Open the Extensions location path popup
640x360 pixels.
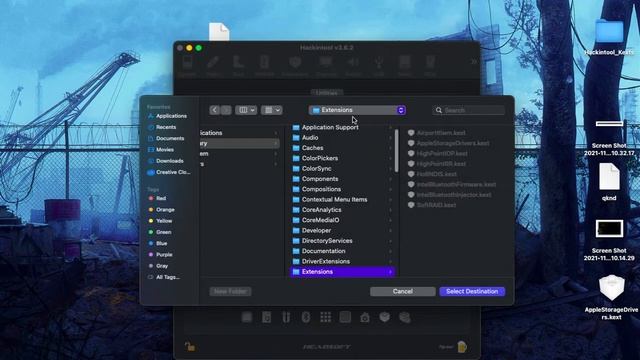(357, 110)
